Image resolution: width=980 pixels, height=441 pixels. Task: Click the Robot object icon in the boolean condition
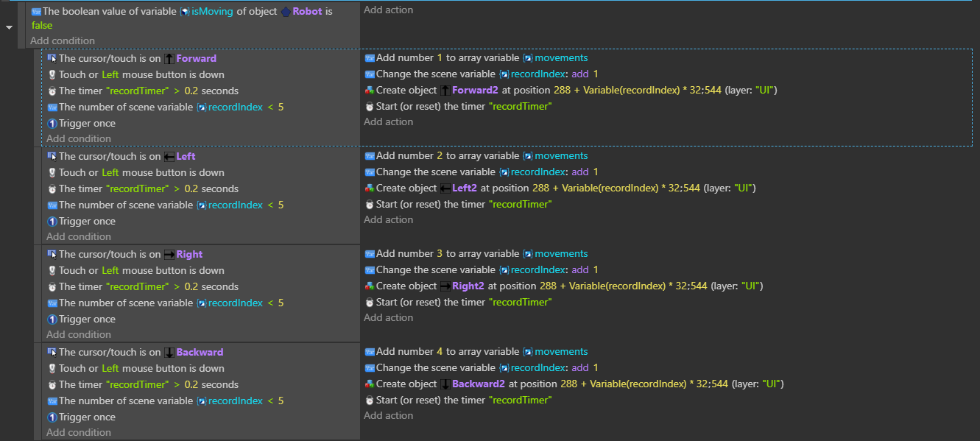287,11
